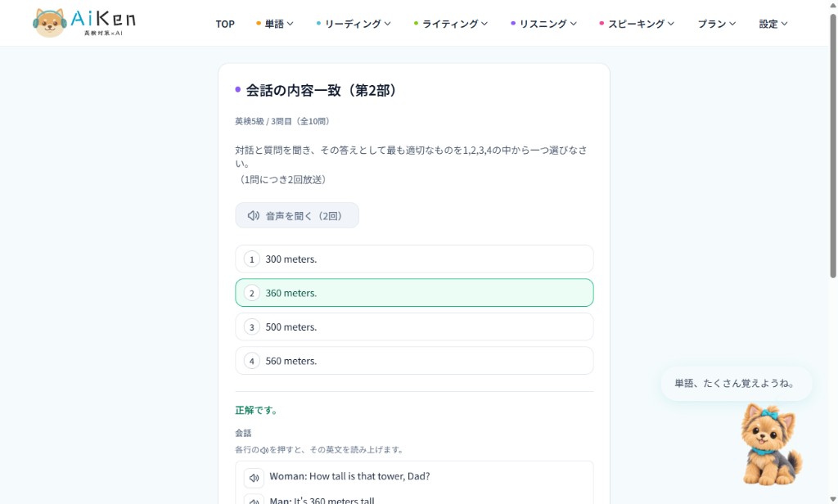838x504 pixels.
Task: Click the AiKen dog logo
Action: tap(84, 22)
